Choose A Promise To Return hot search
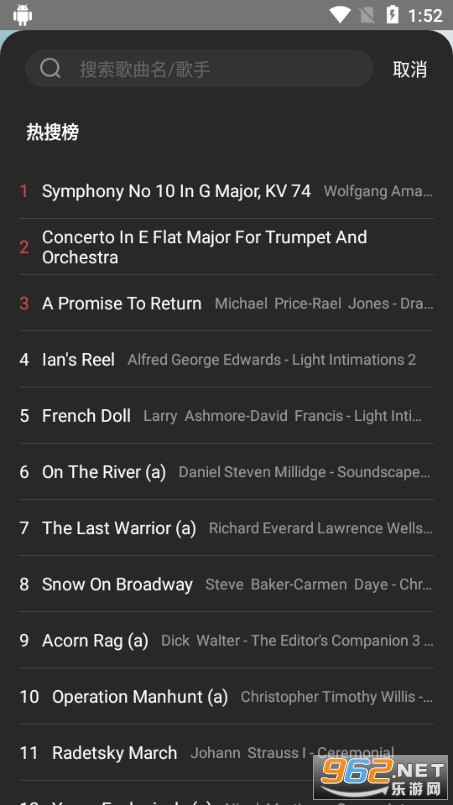The height and width of the screenshot is (805, 453). click(x=226, y=303)
